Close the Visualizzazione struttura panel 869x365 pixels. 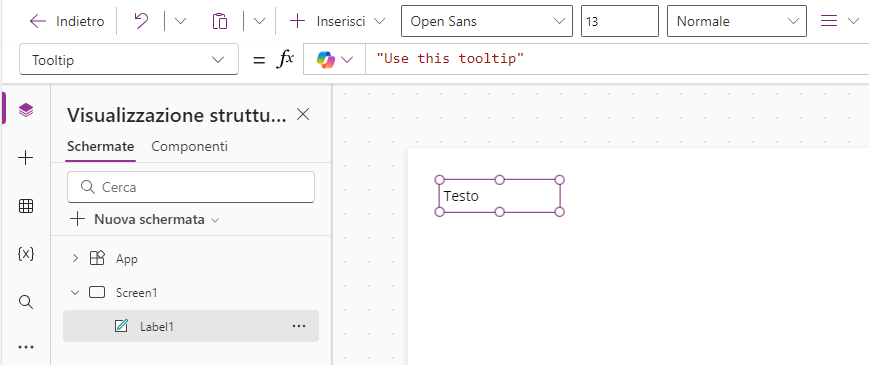pos(303,114)
